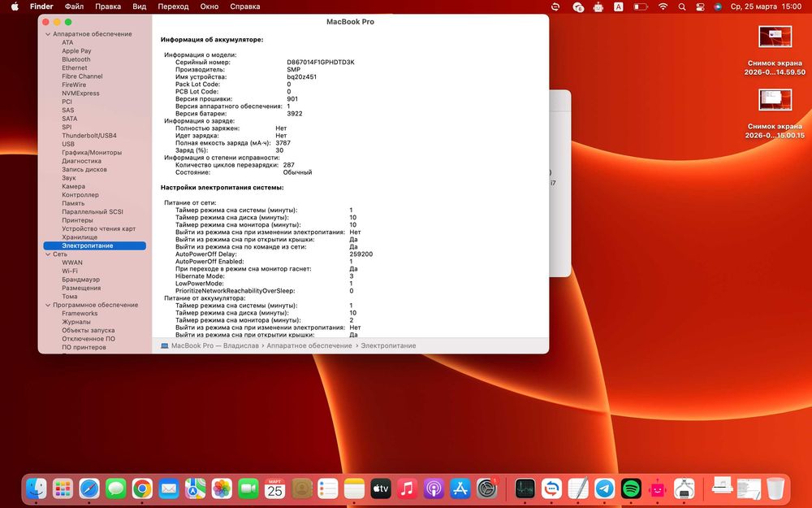The width and height of the screenshot is (812, 508).
Task: Open the Вид menu
Action: [x=140, y=7]
